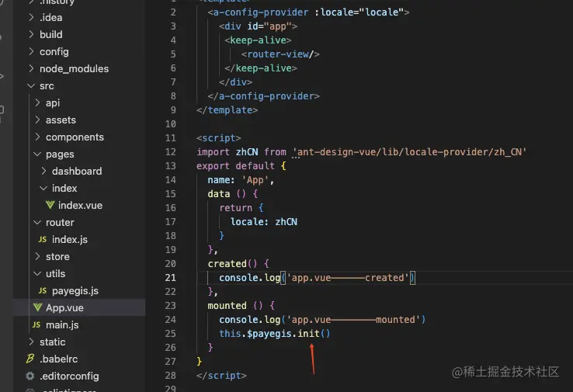
Task: Expand the assets folder chevron
Action: (37, 120)
